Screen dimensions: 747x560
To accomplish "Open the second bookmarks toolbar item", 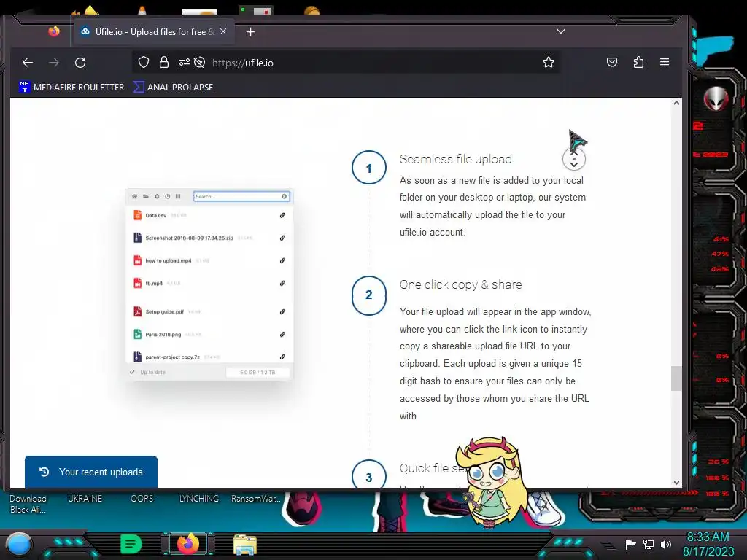I will coord(173,87).
